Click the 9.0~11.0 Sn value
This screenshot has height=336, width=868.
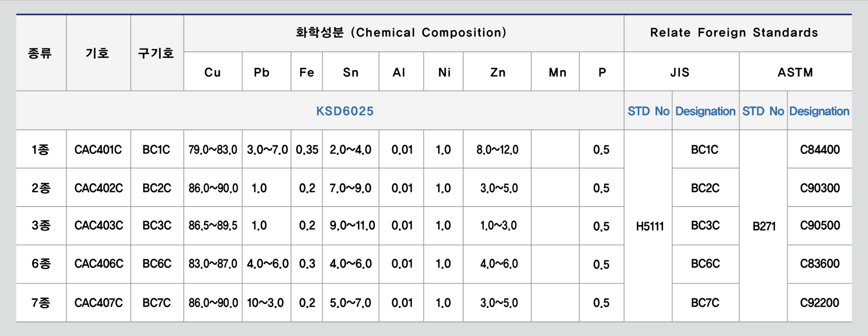coord(352,226)
